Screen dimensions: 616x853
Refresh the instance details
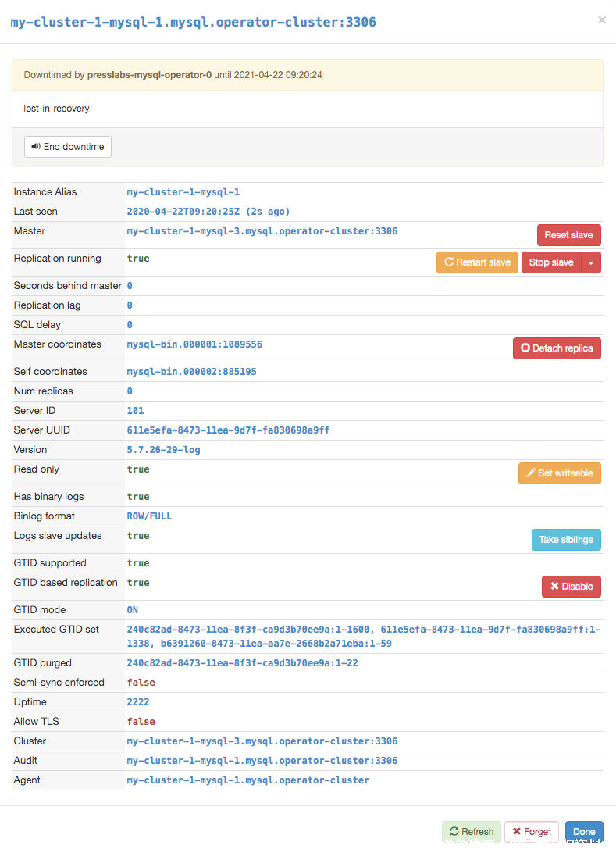pyautogui.click(x=472, y=831)
